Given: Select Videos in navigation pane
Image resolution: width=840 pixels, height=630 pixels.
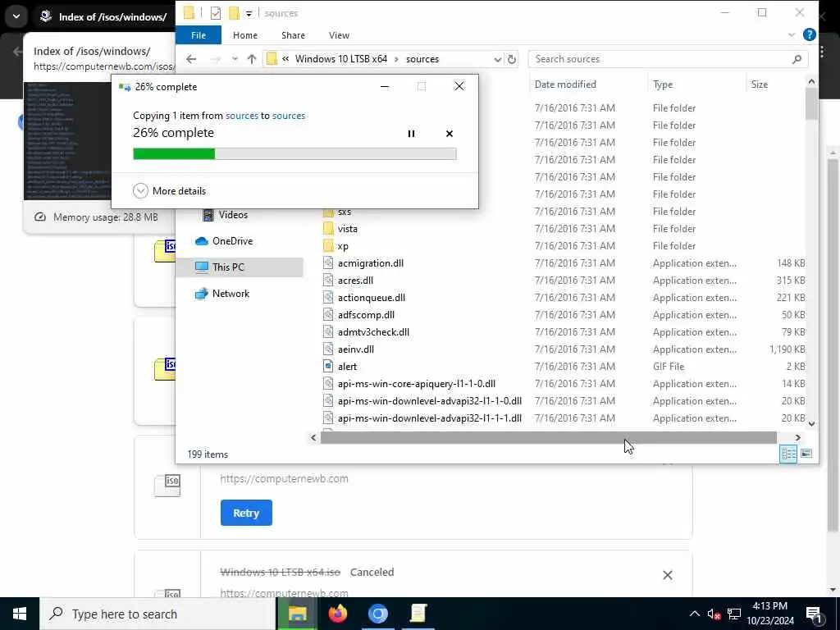Looking at the screenshot, I should [233, 215].
